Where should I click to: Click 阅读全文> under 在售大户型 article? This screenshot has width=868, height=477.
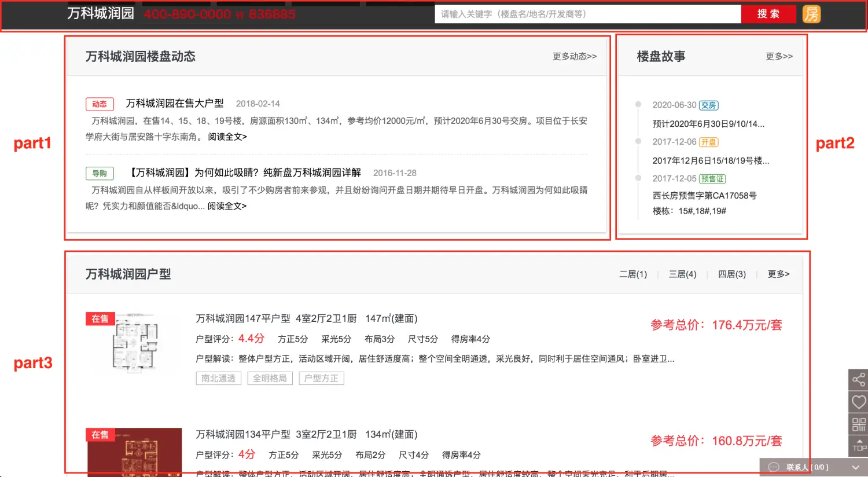click(227, 137)
